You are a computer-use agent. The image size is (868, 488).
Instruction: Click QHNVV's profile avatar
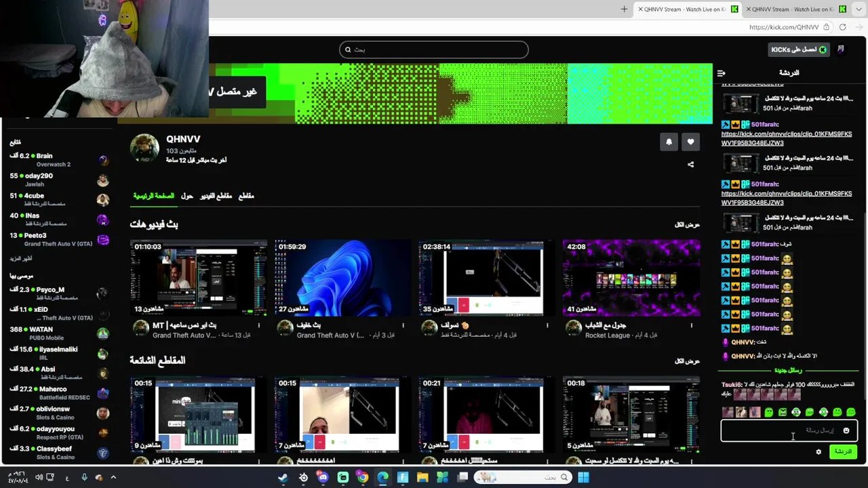point(144,148)
